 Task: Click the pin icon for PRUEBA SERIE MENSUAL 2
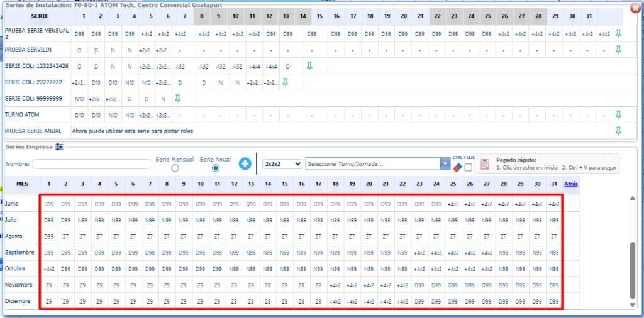pyautogui.click(x=618, y=33)
